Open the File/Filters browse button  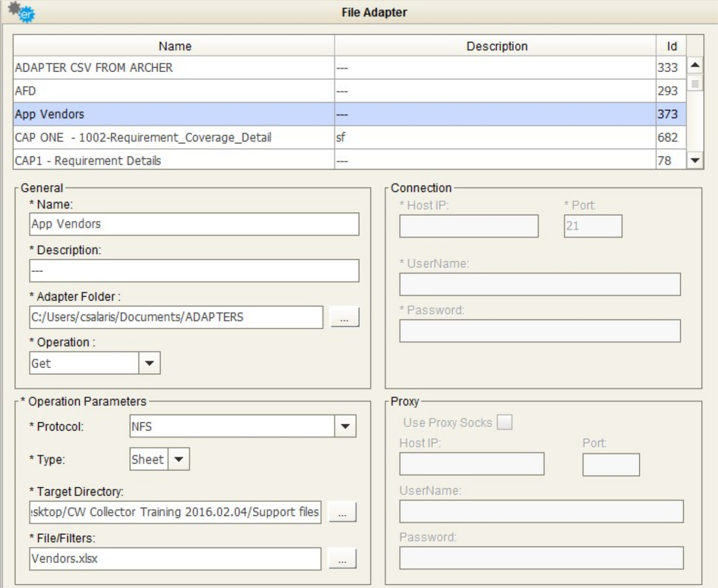coord(342,558)
